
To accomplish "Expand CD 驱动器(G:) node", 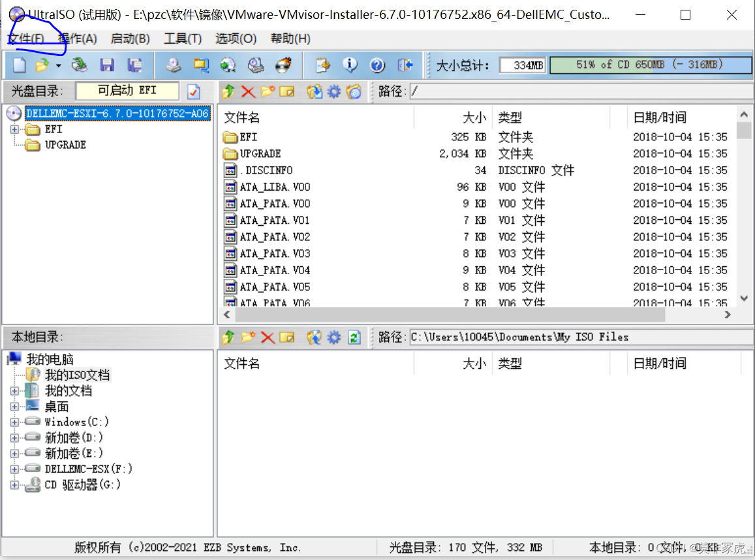I will click(14, 485).
